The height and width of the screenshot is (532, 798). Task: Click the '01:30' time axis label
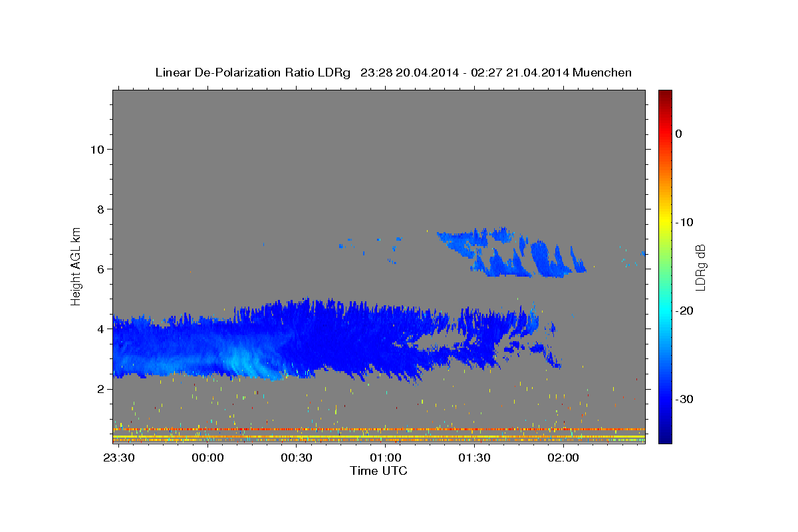(x=474, y=458)
